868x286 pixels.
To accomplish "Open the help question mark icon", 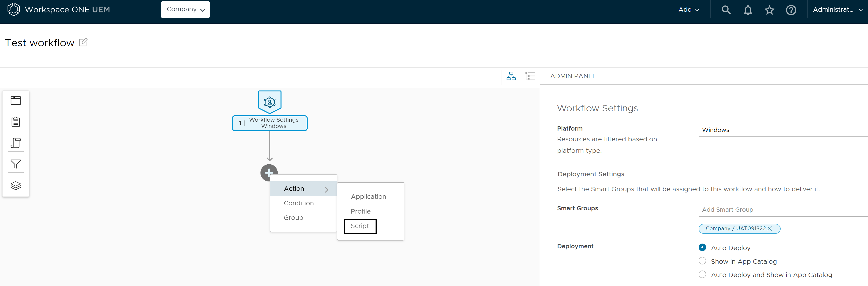I will (791, 10).
